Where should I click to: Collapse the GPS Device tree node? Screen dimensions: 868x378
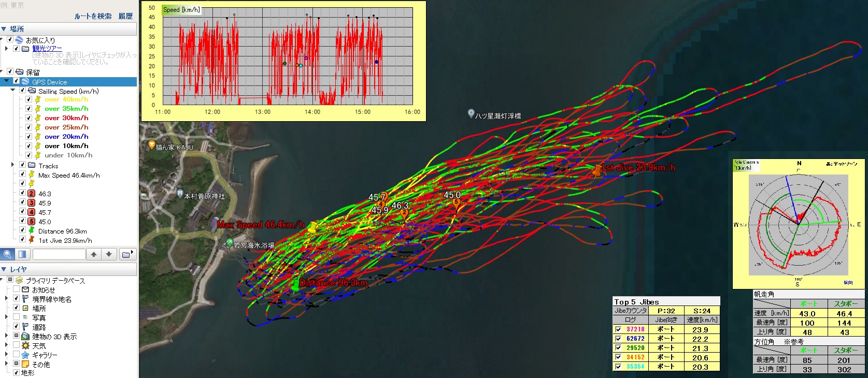point(6,81)
